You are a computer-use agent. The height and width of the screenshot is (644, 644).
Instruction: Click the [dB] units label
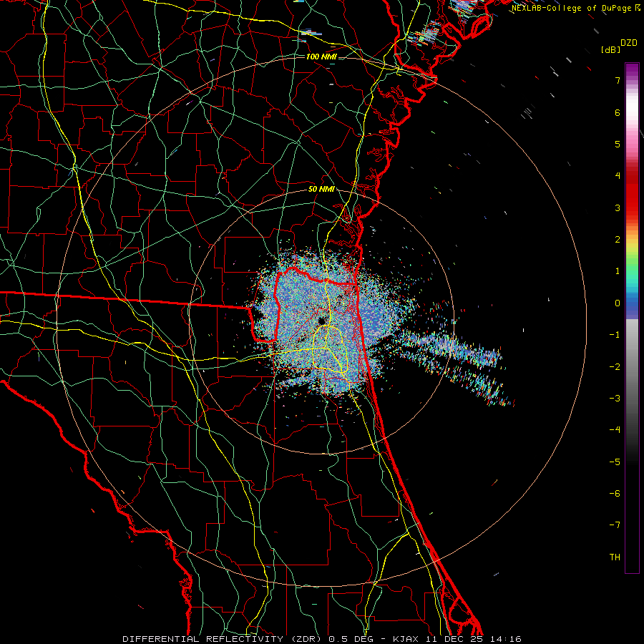[611, 49]
